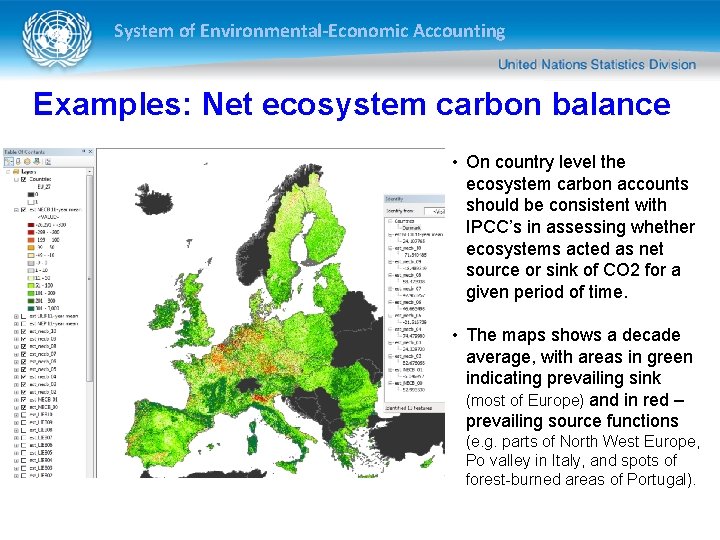Expand the ext_NECB_00 layer in contents

[x=16, y=407]
